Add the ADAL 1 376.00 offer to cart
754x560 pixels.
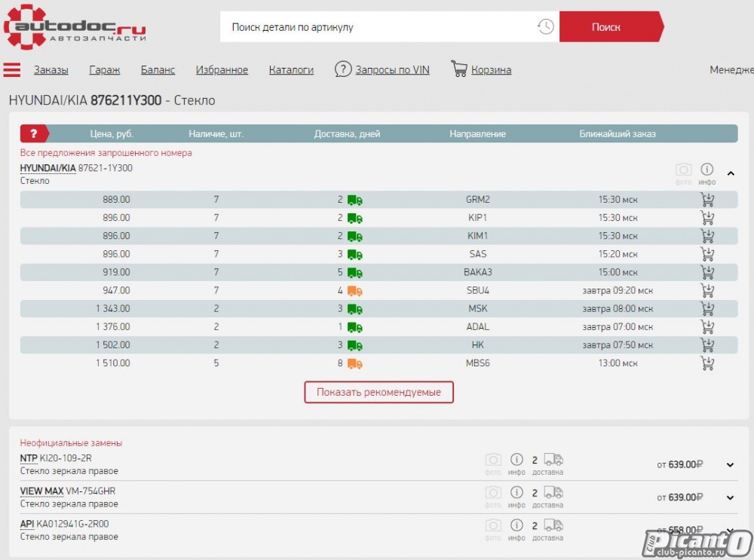[707, 327]
